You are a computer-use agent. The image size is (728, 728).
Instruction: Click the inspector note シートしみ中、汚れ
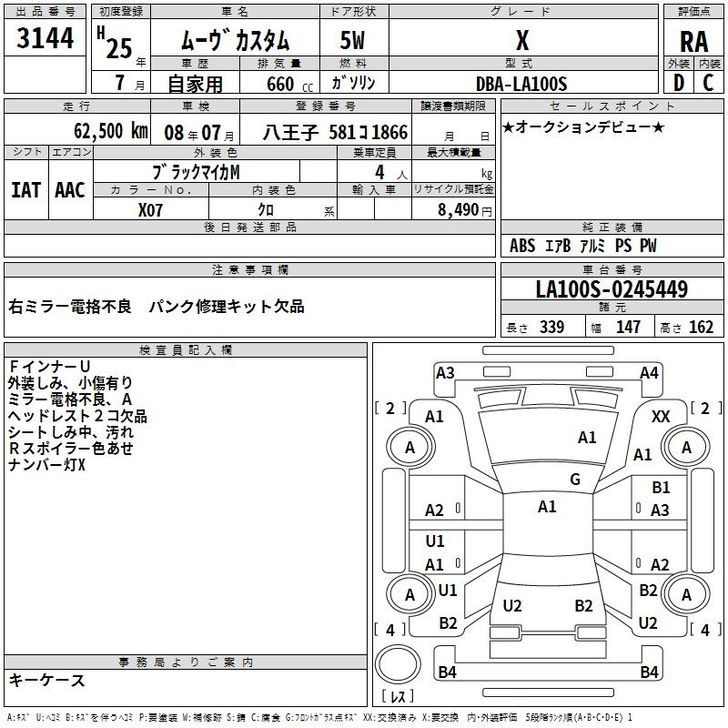click(71, 432)
